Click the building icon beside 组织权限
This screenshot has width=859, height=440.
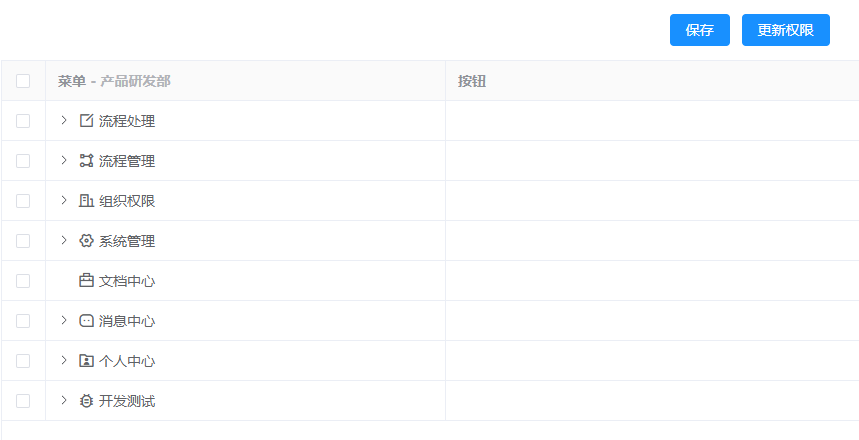click(x=86, y=201)
